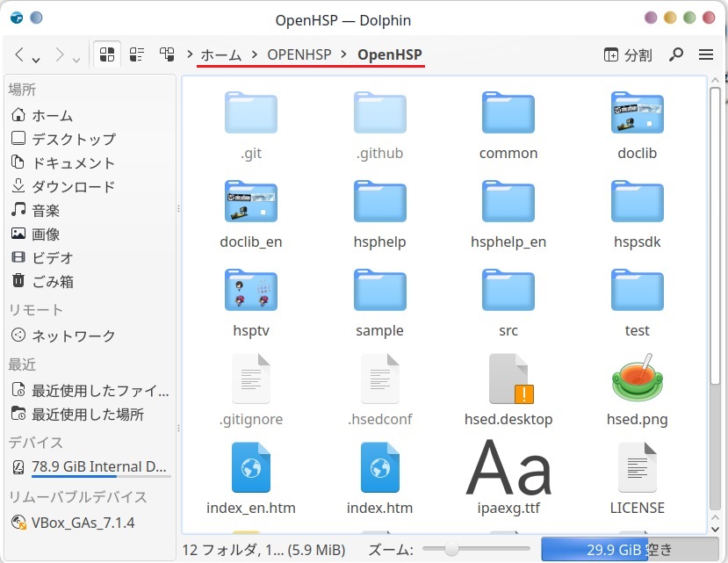Select the .github folder icon
The height and width of the screenshot is (563, 728).
pos(379,112)
